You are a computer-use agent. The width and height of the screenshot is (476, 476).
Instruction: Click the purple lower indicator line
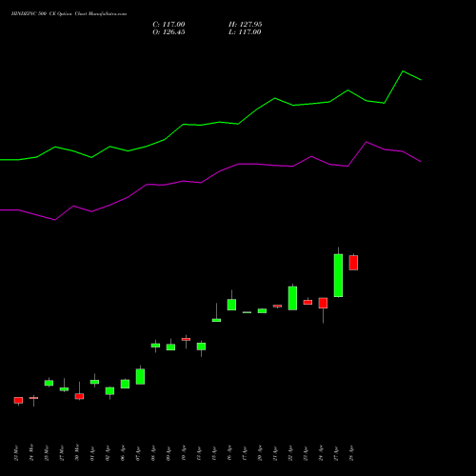(220, 171)
